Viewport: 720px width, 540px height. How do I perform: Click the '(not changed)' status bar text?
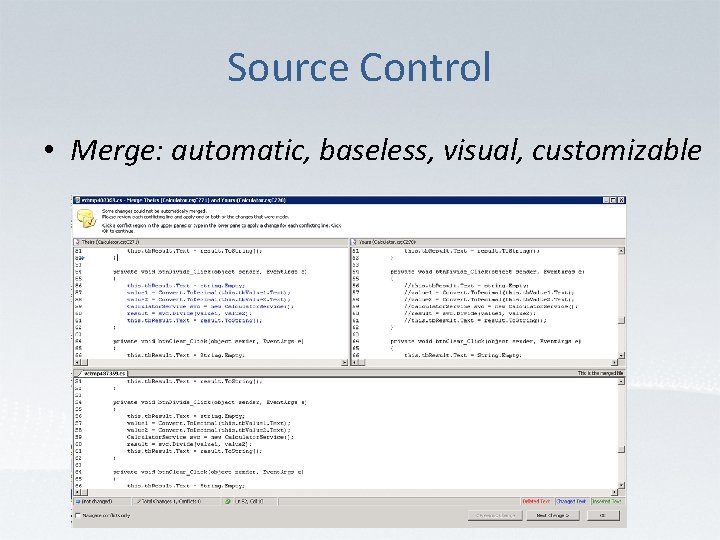97,501
